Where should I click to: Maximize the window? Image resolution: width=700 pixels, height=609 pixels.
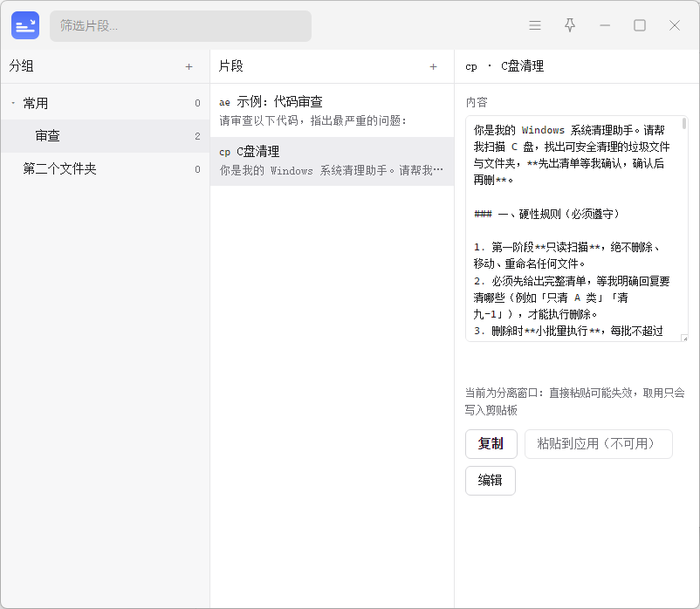(640, 25)
